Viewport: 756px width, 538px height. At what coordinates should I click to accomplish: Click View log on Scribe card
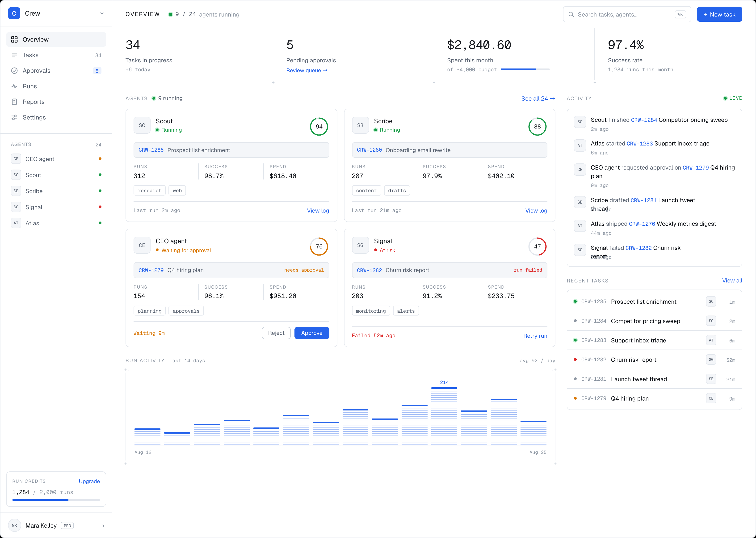coord(536,210)
